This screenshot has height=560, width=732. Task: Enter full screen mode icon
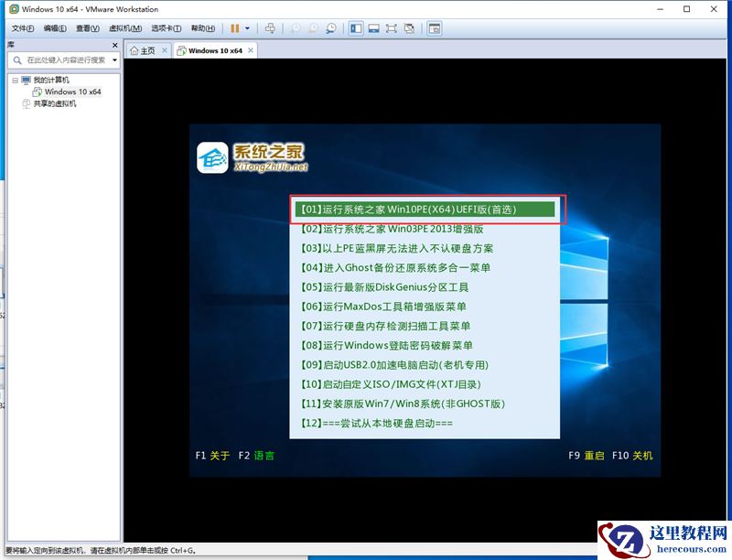[x=392, y=28]
